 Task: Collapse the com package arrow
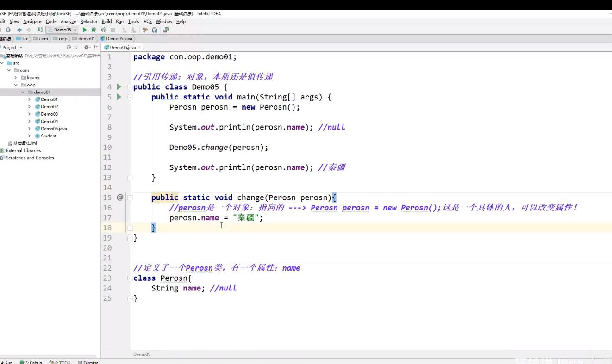(9, 70)
